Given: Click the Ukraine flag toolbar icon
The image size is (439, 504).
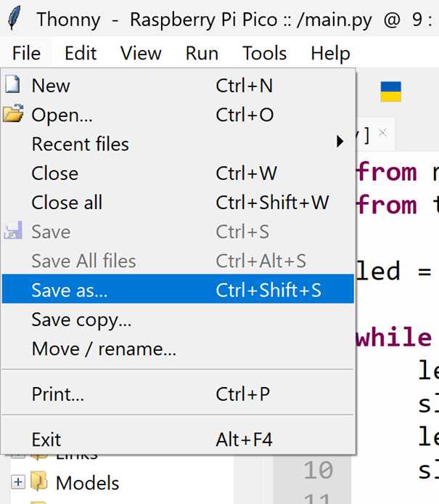Looking at the screenshot, I should coord(391,92).
